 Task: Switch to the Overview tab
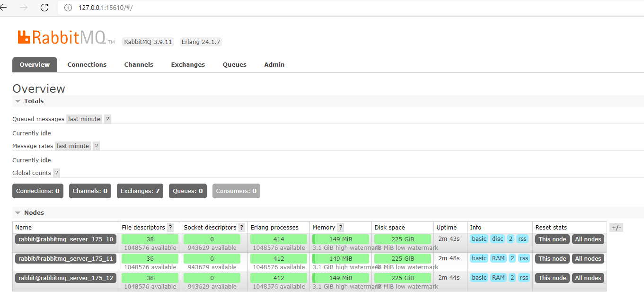pos(35,65)
